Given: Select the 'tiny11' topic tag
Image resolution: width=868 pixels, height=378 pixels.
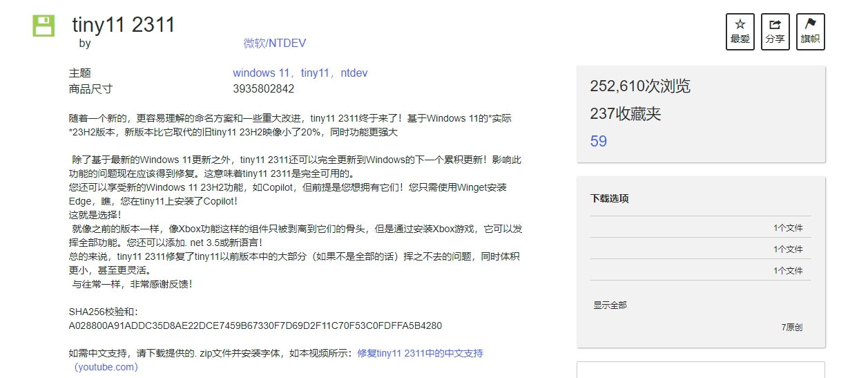Looking at the screenshot, I should 315,73.
